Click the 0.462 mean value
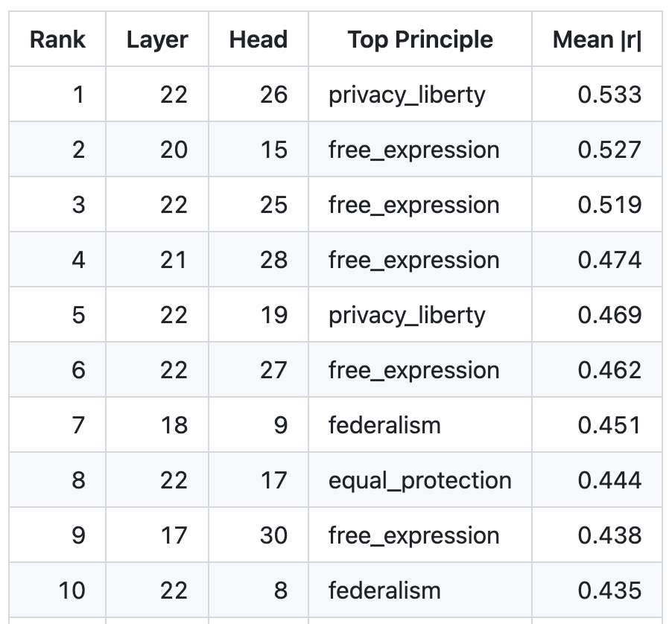Image resolution: width=672 pixels, height=624 pixels. tap(609, 370)
